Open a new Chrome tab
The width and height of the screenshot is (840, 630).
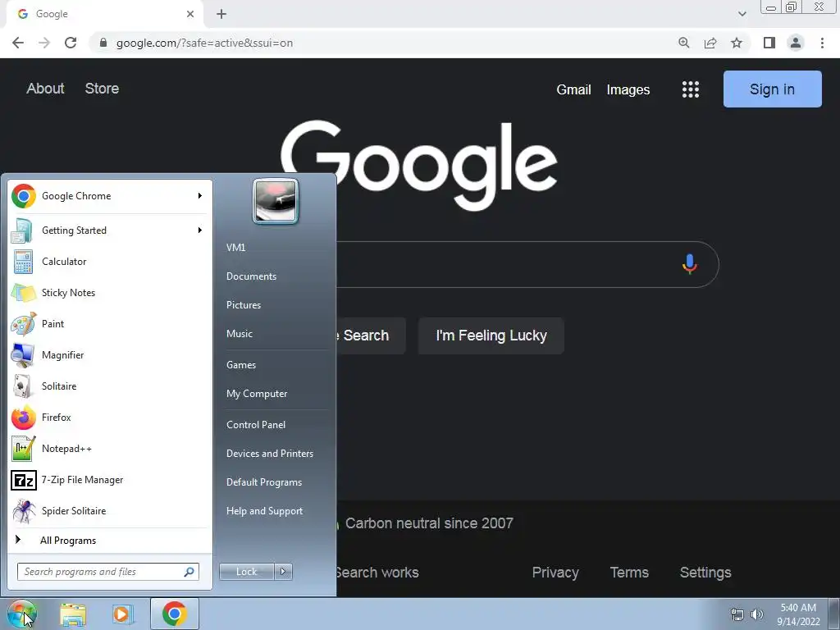click(x=221, y=14)
